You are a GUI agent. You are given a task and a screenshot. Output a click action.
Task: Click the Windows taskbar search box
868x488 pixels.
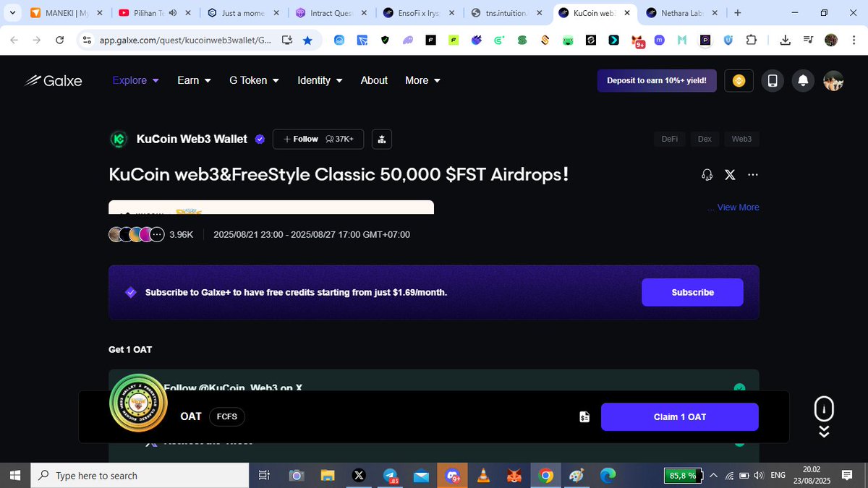[139, 475]
